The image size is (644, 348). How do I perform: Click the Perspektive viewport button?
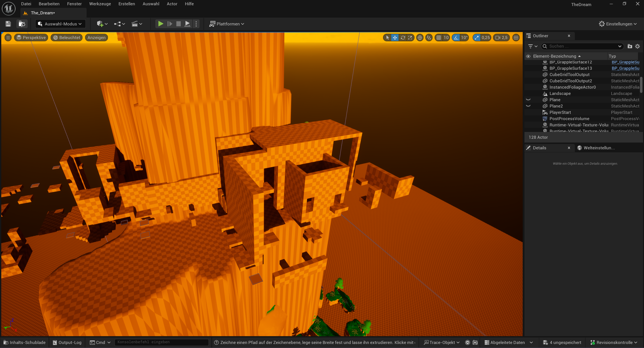[x=31, y=38]
